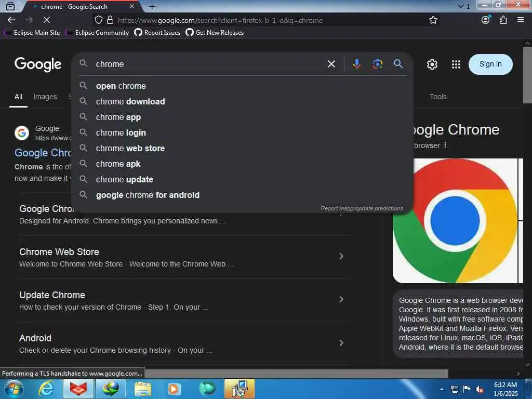Choose the 'chrome download' suggestion
Screen dimensions: 532x399
tap(242, 101)
